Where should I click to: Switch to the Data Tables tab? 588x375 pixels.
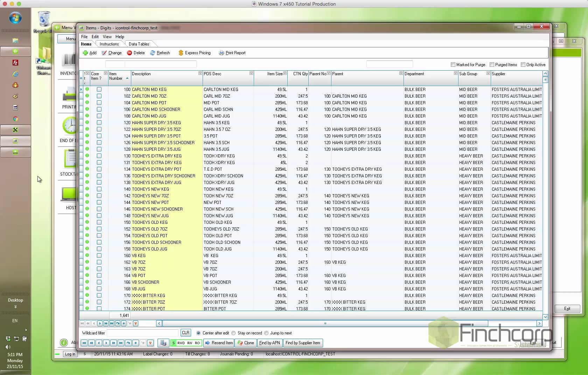point(139,44)
